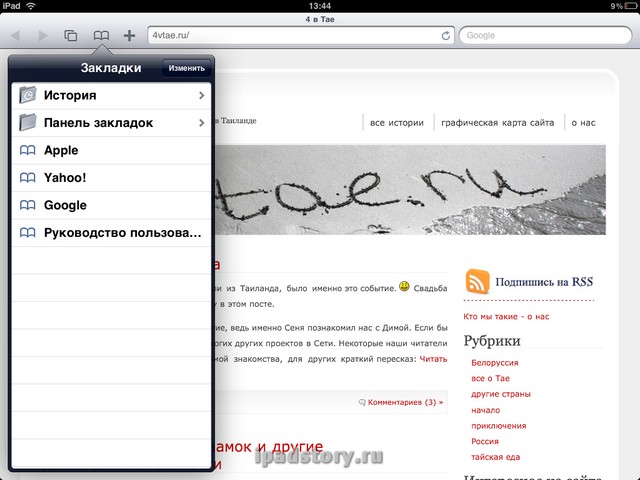Tap the smiley emoticon in article
Image resolution: width=640 pixels, height=480 pixels.
coord(404,287)
